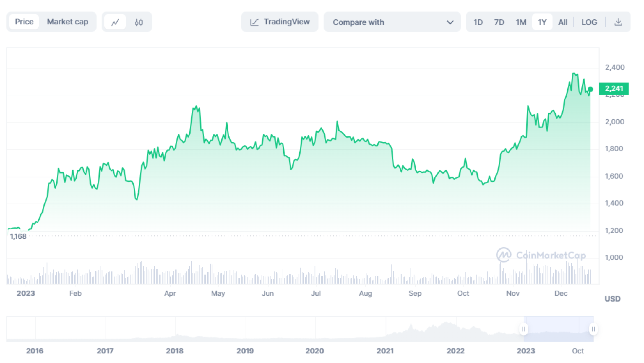This screenshot has height=363, width=644.
Task: Click the download chart icon
Action: 618,22
